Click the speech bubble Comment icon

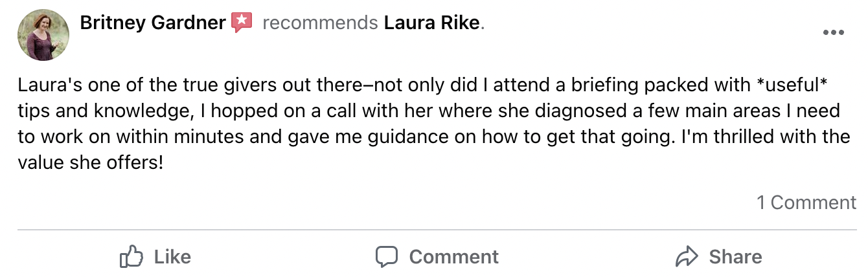click(x=387, y=256)
